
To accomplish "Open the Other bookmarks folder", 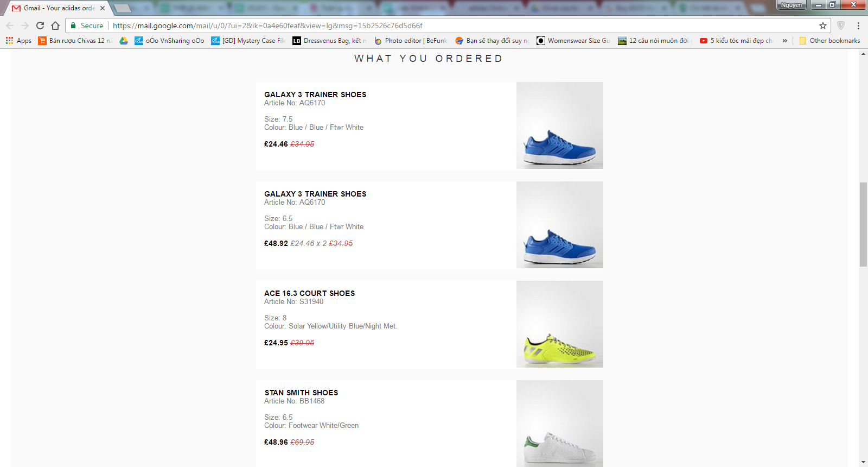I will [829, 41].
